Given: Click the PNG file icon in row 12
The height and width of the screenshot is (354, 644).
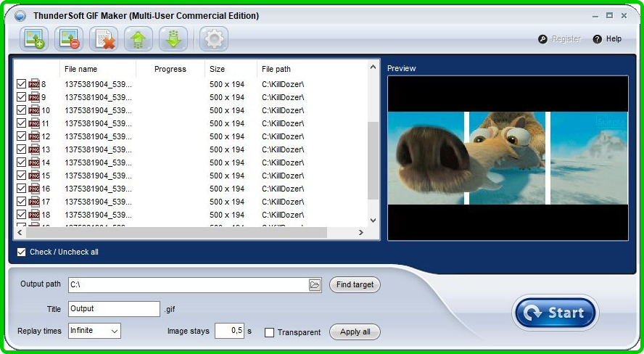Looking at the screenshot, I should coord(34,136).
